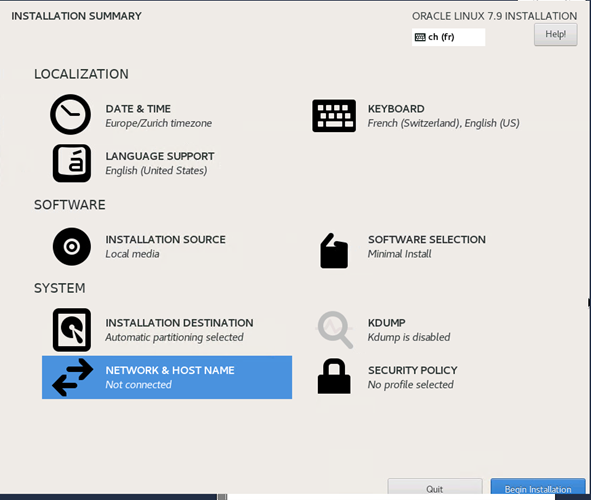Click the INSTALLATION DESTINATION heading
Viewport: 591px width, 500px height.
click(179, 323)
